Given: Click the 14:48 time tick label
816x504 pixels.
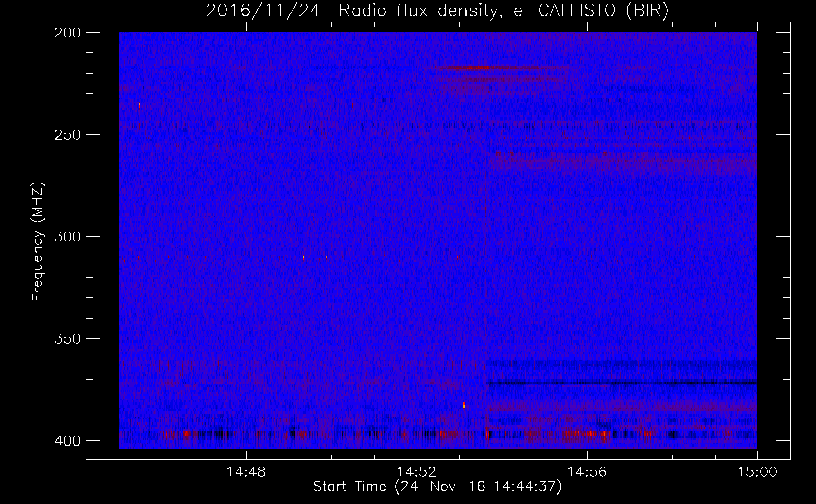Looking at the screenshot, I should coord(246,472).
